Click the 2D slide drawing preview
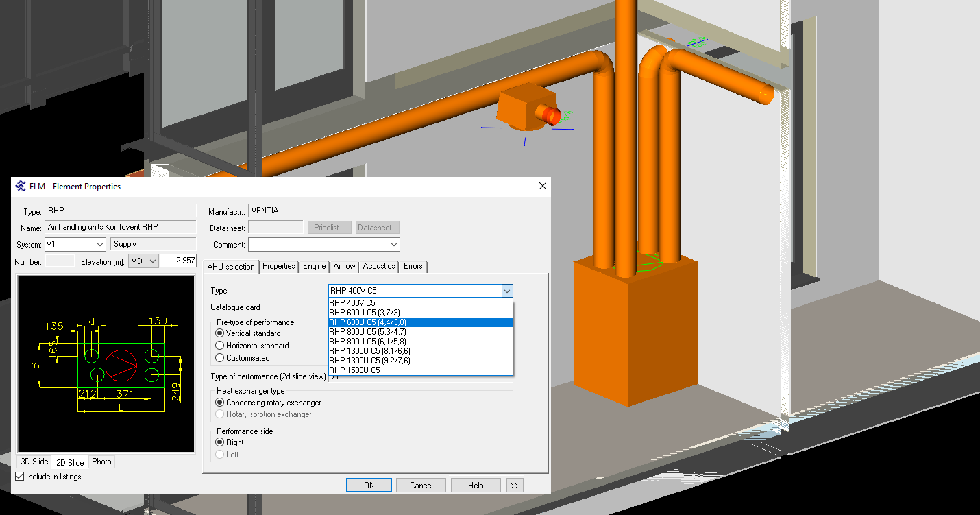Image resolution: width=980 pixels, height=515 pixels. pos(107,364)
